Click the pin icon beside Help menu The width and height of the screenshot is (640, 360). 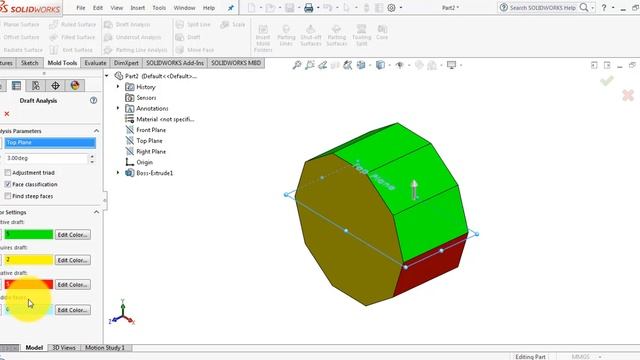pos(231,8)
